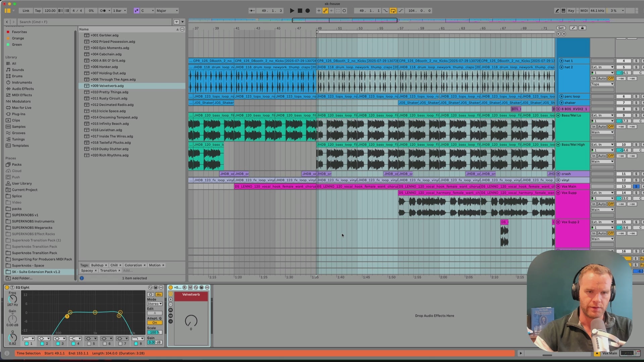Enable EQ Eight filter band 5
Viewport: 644px width, 362px height.
tap(89, 344)
